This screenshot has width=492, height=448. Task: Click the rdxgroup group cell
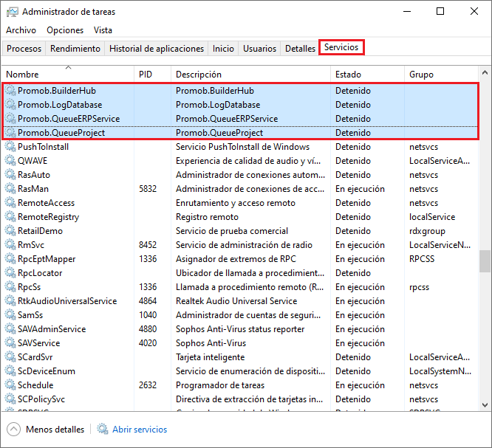[427, 231]
